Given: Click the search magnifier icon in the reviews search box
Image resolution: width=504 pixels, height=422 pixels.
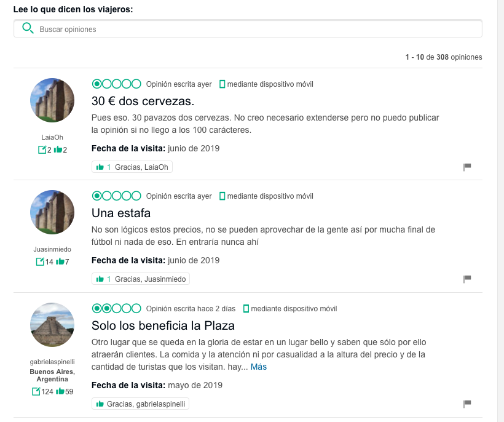Looking at the screenshot, I should click(x=28, y=28).
